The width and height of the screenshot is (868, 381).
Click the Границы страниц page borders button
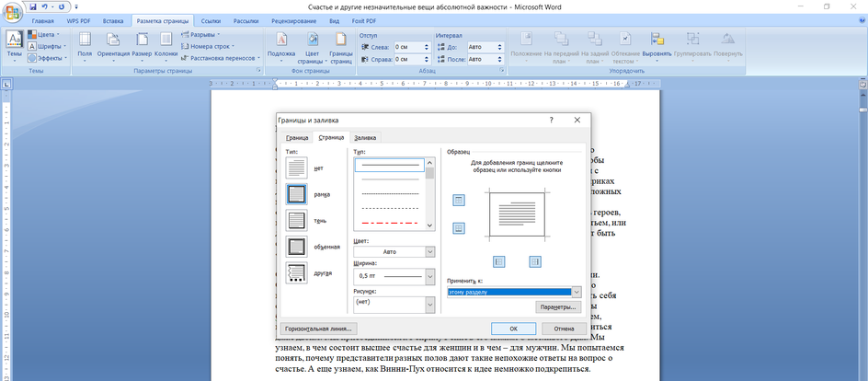coord(341,47)
